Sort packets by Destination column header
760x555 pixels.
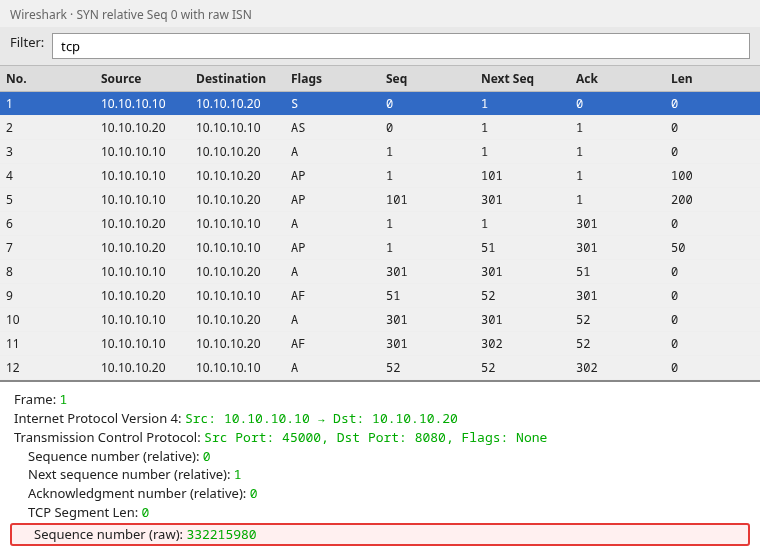tap(231, 79)
